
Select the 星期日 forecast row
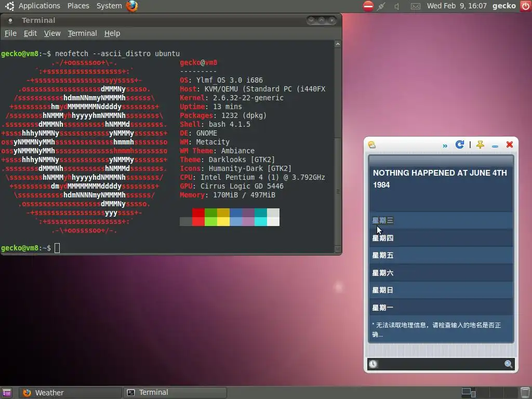[x=441, y=290]
